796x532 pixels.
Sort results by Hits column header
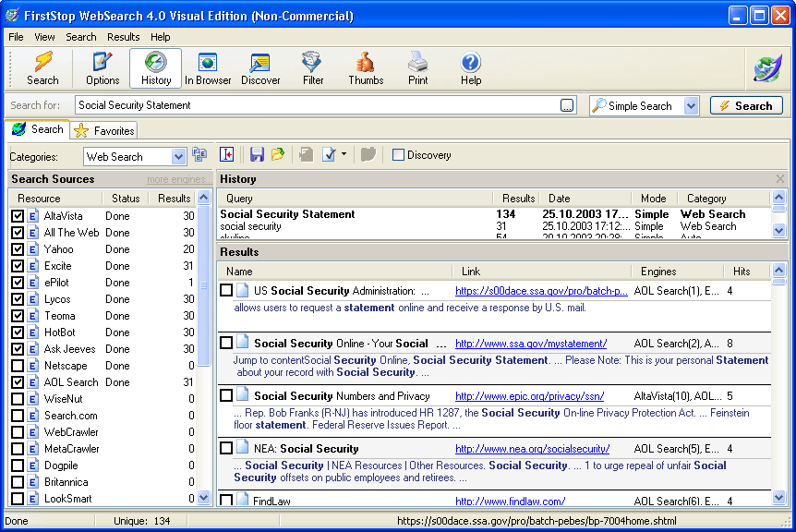746,271
